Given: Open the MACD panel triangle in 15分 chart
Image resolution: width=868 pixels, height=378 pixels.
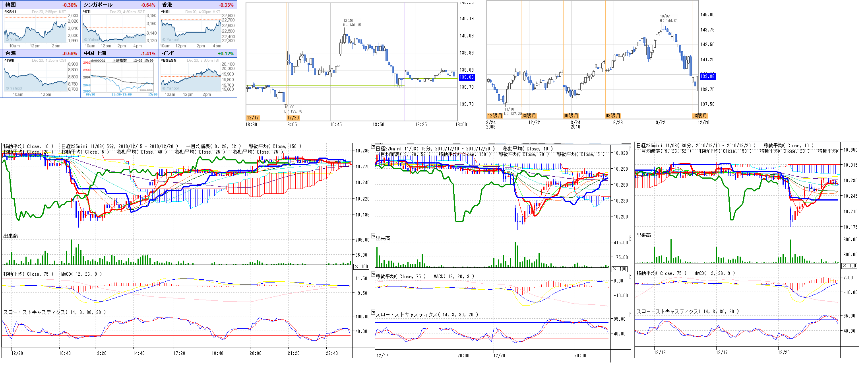Looking at the screenshot, I should [373, 274].
